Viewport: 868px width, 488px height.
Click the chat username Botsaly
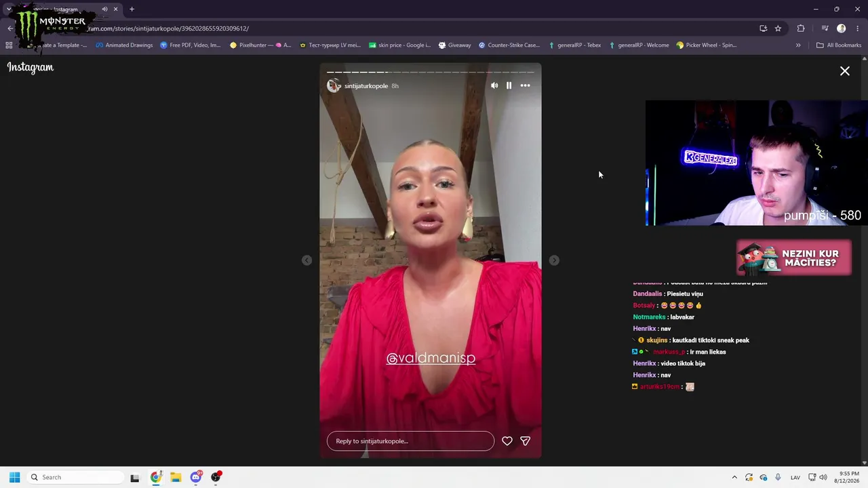coord(644,305)
